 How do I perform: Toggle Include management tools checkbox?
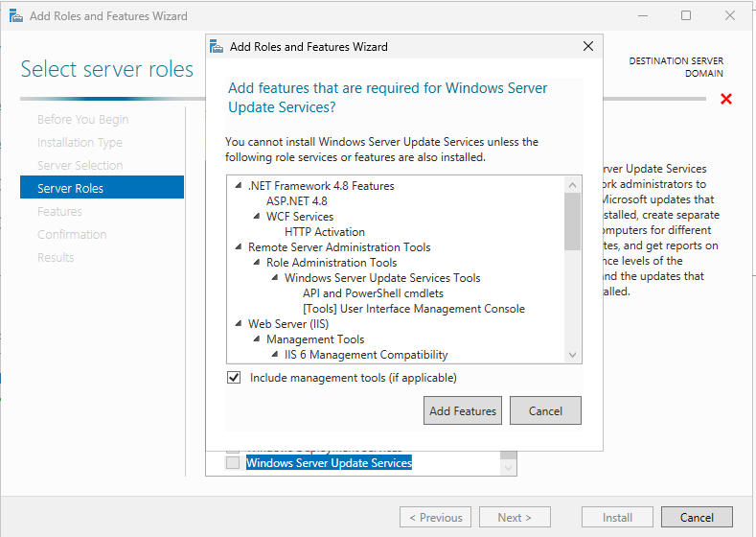[x=234, y=378]
